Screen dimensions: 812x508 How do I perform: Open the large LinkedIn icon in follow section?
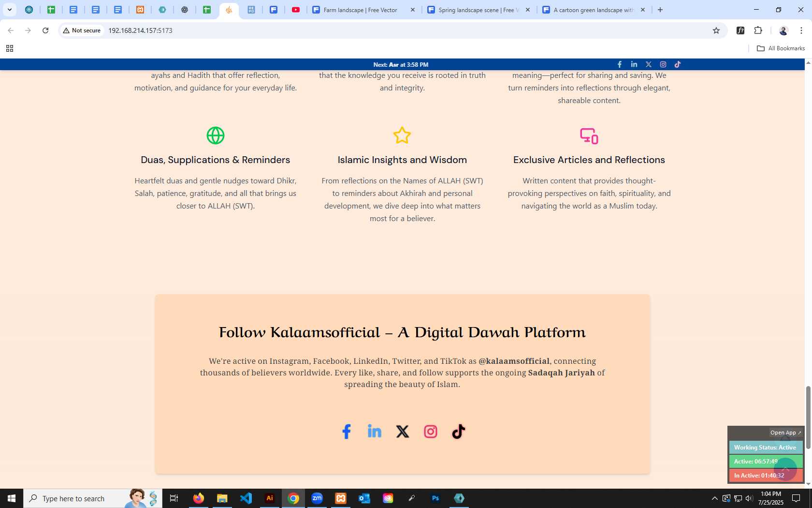(x=375, y=431)
